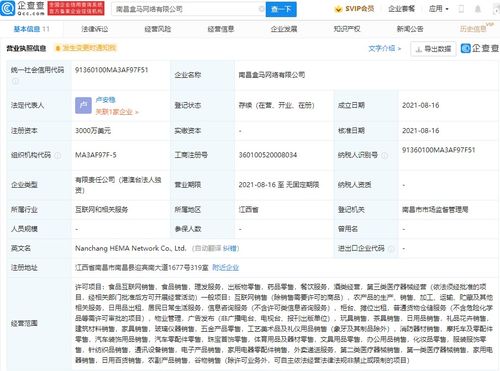
Task: Click the notification bell icon in the top bar
Action: (478, 9)
